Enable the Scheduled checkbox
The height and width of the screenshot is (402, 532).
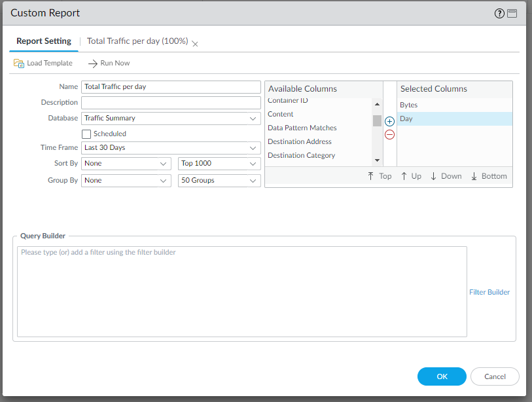(x=86, y=134)
